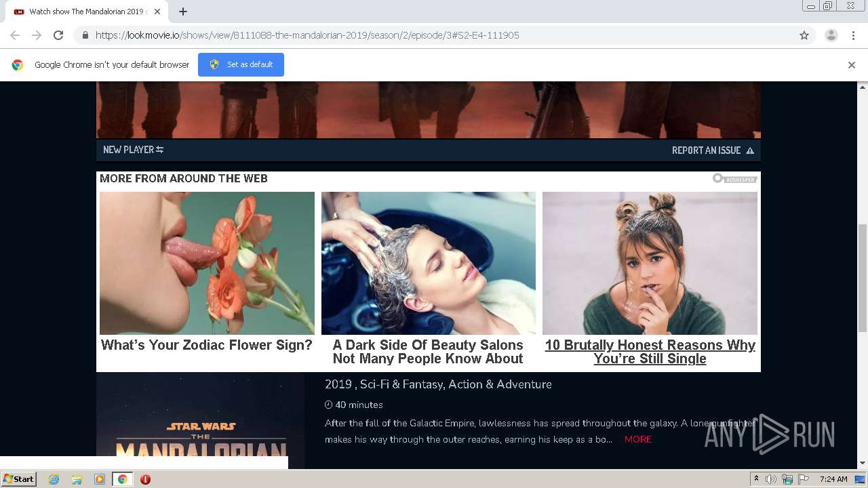Open "10 Brutally Honest Reasons" link

pos(650,352)
